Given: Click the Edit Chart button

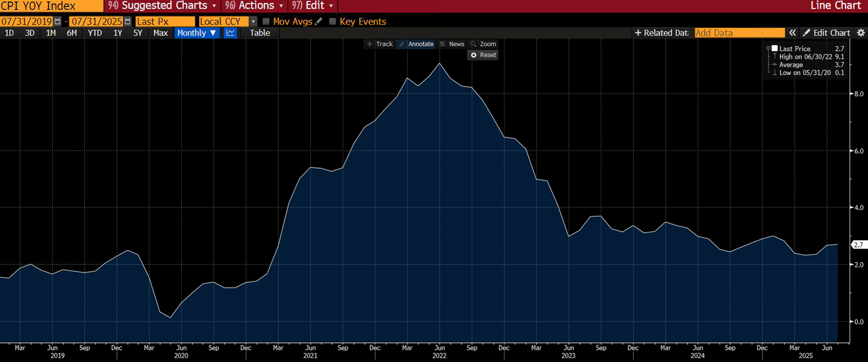Looking at the screenshot, I should click(x=826, y=33).
